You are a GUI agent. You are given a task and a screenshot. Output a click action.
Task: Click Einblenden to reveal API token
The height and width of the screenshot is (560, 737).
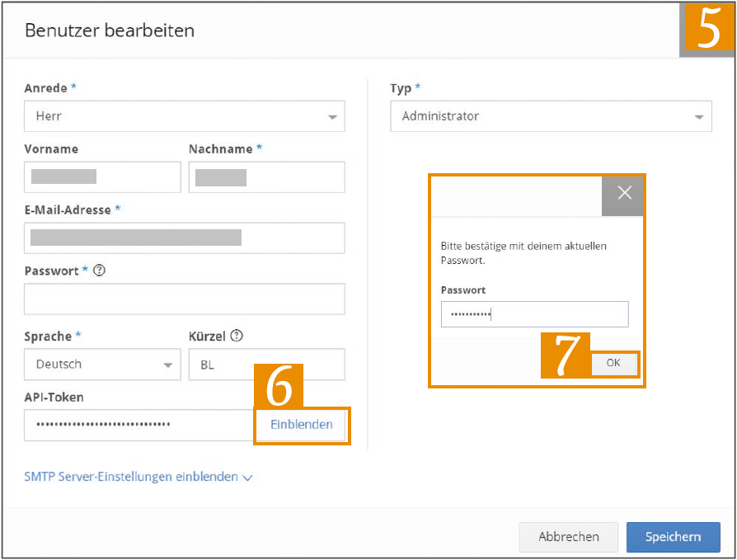coord(302,425)
